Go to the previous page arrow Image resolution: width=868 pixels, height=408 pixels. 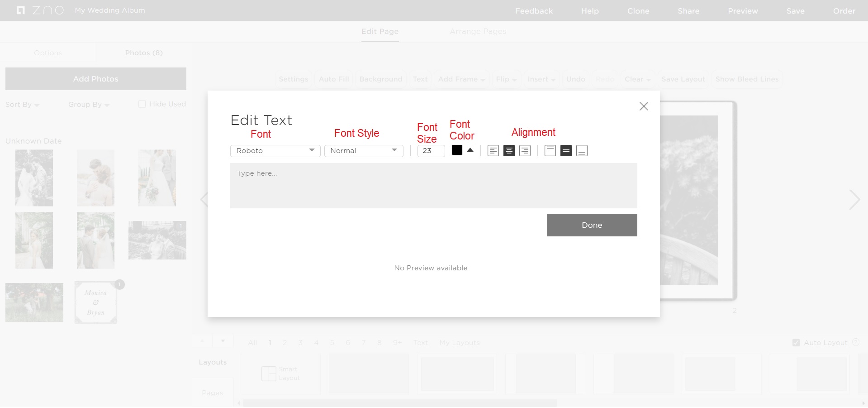(204, 200)
